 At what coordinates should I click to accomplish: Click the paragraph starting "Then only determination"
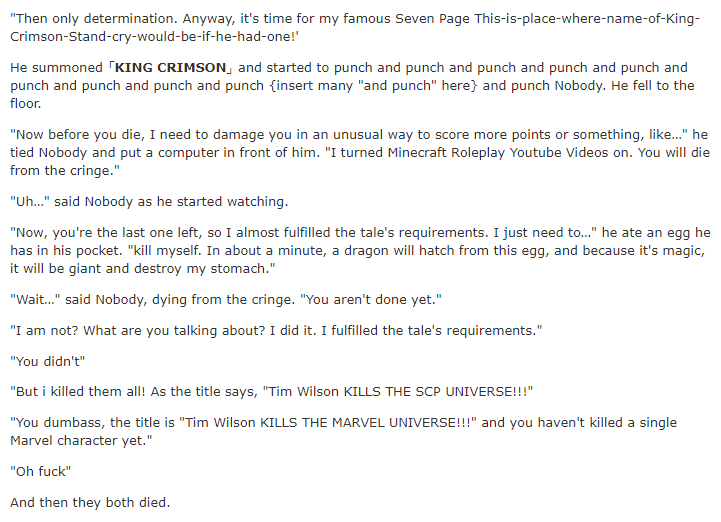355,28
